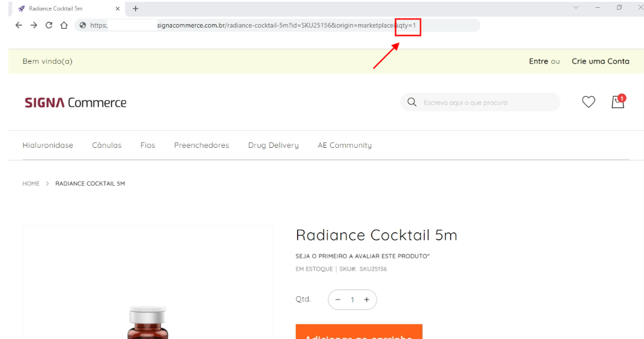Click the browser back arrow
Viewport: 644px width, 339px height.
coord(17,25)
